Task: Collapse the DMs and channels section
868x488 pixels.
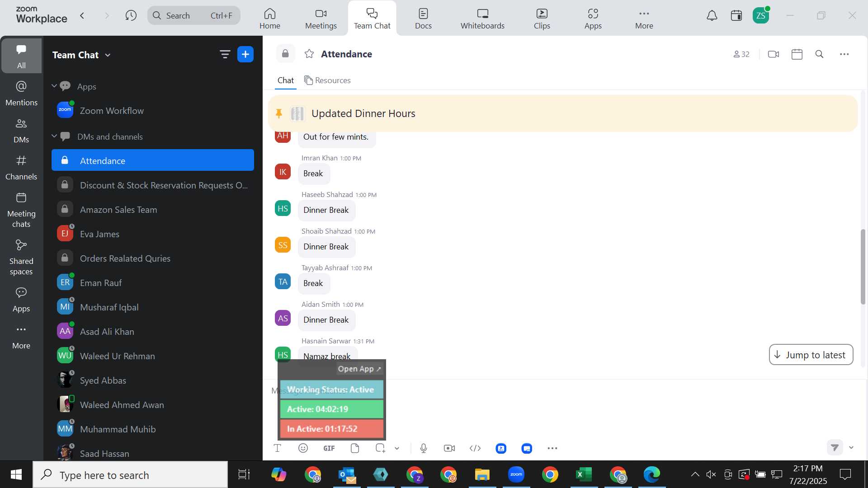Action: coord(54,136)
